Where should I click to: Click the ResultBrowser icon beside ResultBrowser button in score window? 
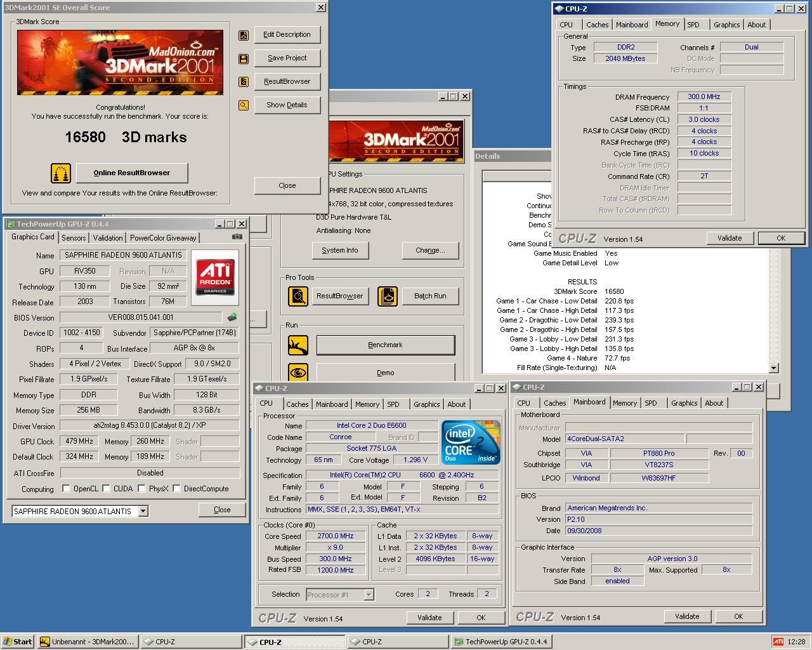[x=243, y=82]
